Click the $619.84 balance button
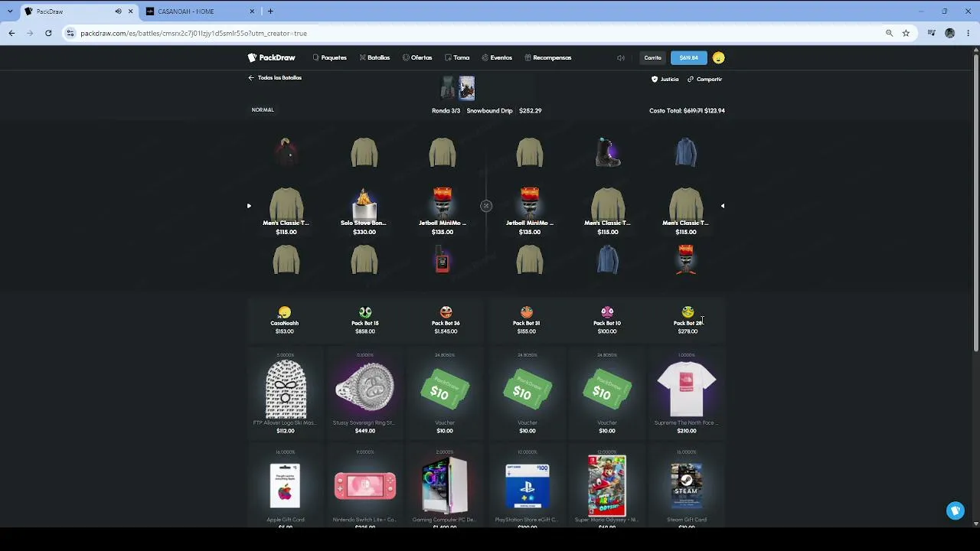Image resolution: width=980 pixels, height=551 pixels. click(x=689, y=57)
